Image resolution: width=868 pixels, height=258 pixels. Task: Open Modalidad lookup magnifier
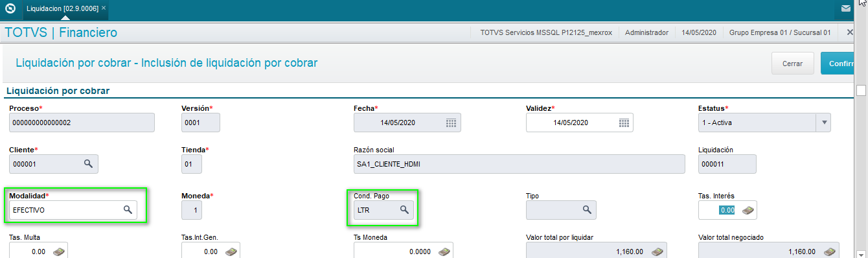tap(128, 209)
